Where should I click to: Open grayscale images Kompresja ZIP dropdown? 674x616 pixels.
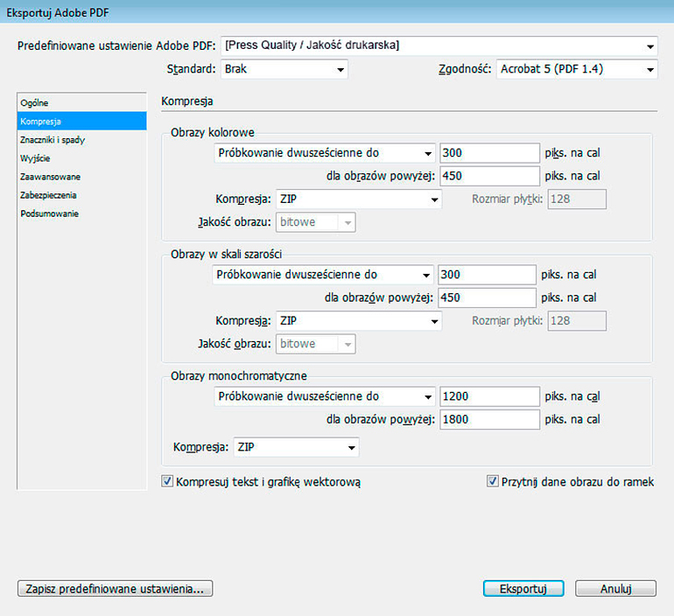pyautogui.click(x=359, y=321)
